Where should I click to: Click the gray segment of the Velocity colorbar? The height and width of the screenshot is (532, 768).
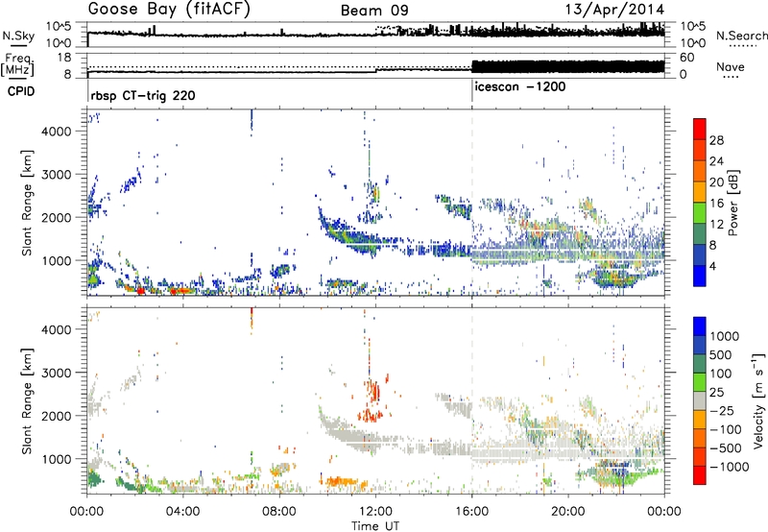700,400
